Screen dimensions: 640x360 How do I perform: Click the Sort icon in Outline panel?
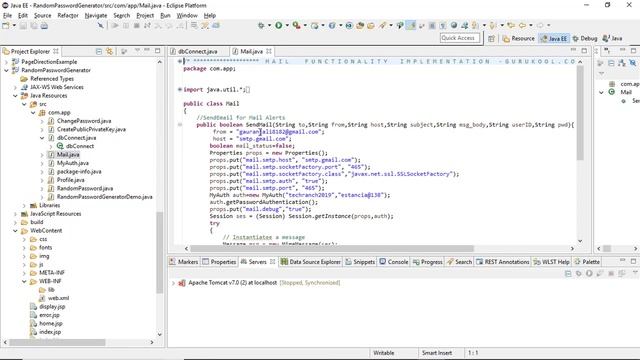[x=622, y=63]
